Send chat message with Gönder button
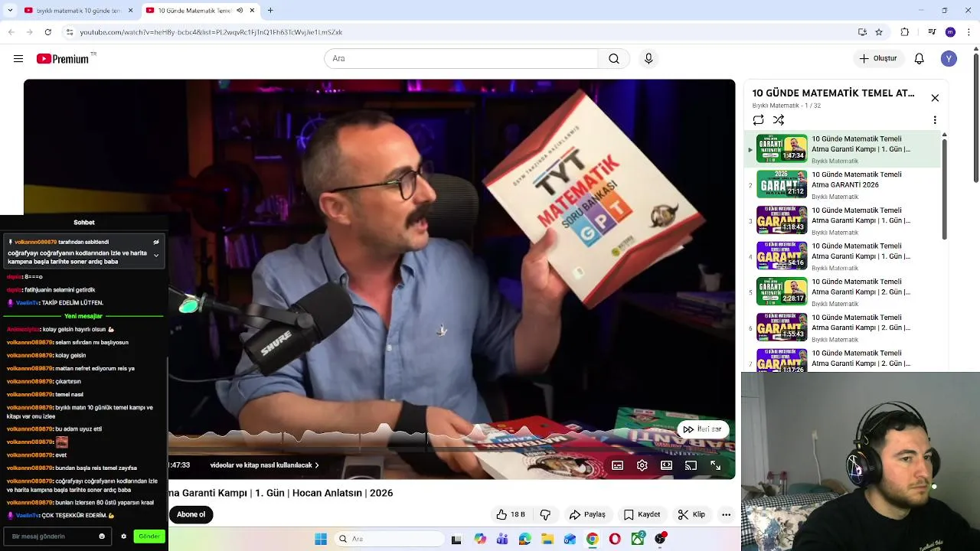 click(x=149, y=536)
